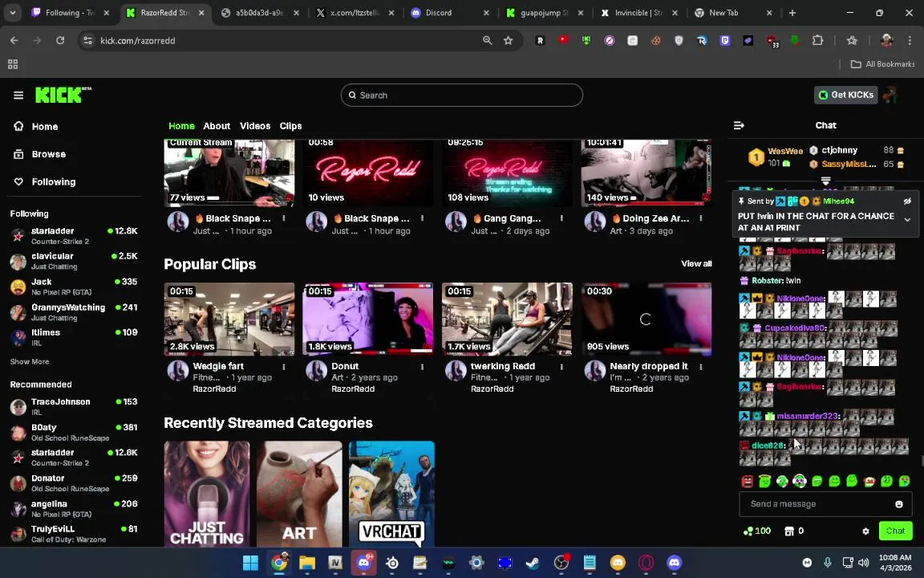Screen dimensions: 924x578
Task: Click View all for Popular Clips
Action: [696, 263]
